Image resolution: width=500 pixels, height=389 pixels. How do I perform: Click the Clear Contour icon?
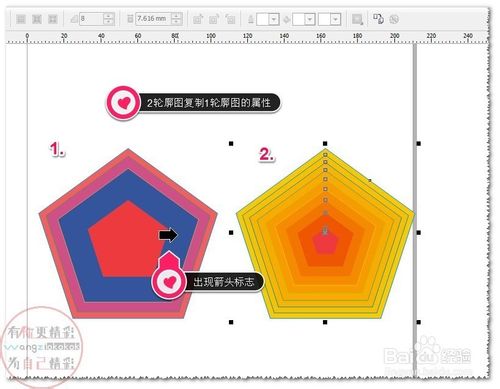394,19
